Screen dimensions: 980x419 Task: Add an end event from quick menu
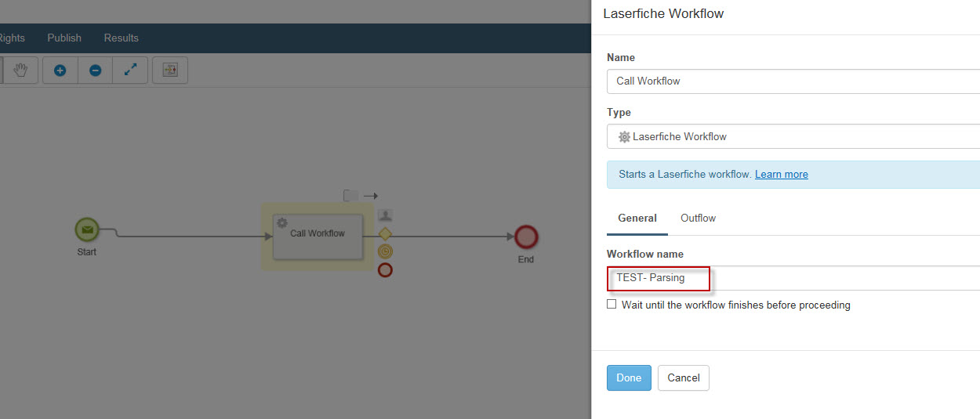coord(385,270)
